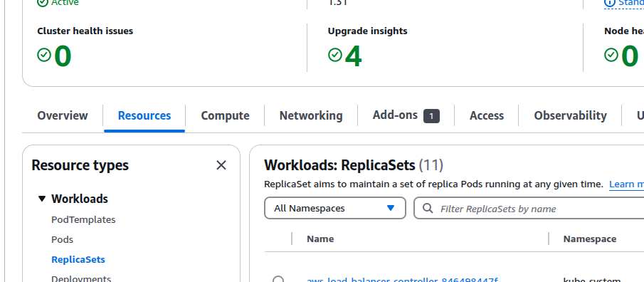Select ReplicaSets in resource types
The height and width of the screenshot is (282, 644).
pos(78,259)
